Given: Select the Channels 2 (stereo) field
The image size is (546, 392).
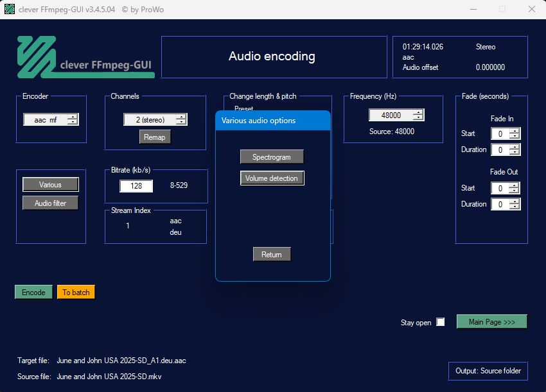Looking at the screenshot, I should [x=150, y=119].
